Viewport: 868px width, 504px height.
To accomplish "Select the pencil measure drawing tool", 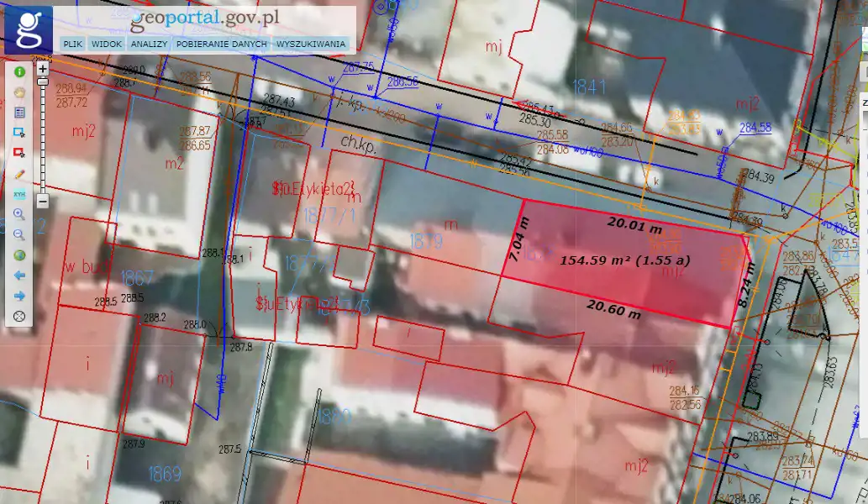I will click(x=19, y=174).
